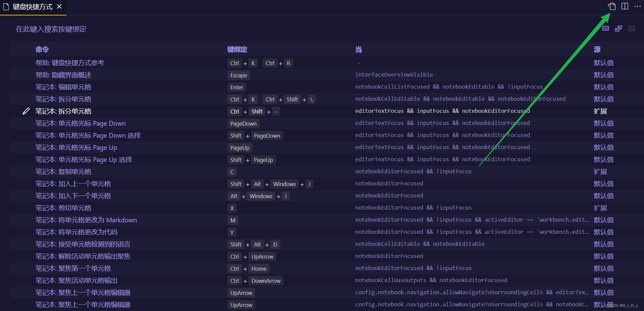The image size is (644, 311).
Task: Split the editor to the right
Action: tap(625, 6)
